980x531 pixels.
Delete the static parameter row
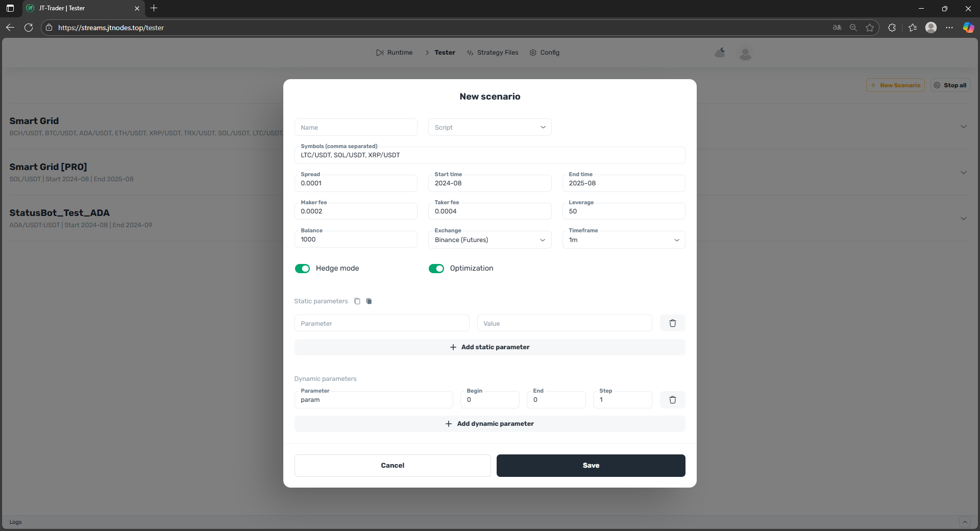click(x=672, y=323)
